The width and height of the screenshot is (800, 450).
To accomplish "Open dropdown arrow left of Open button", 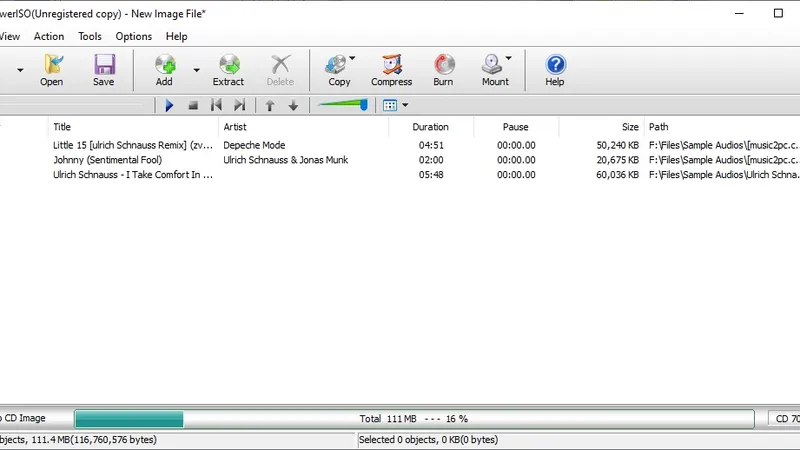I will pos(20,70).
